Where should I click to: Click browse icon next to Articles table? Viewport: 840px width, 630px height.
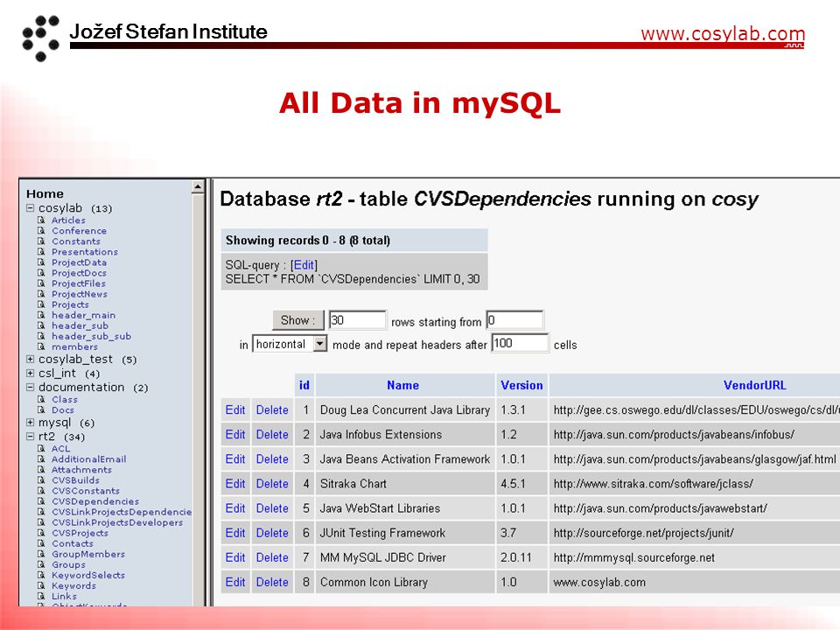41,220
